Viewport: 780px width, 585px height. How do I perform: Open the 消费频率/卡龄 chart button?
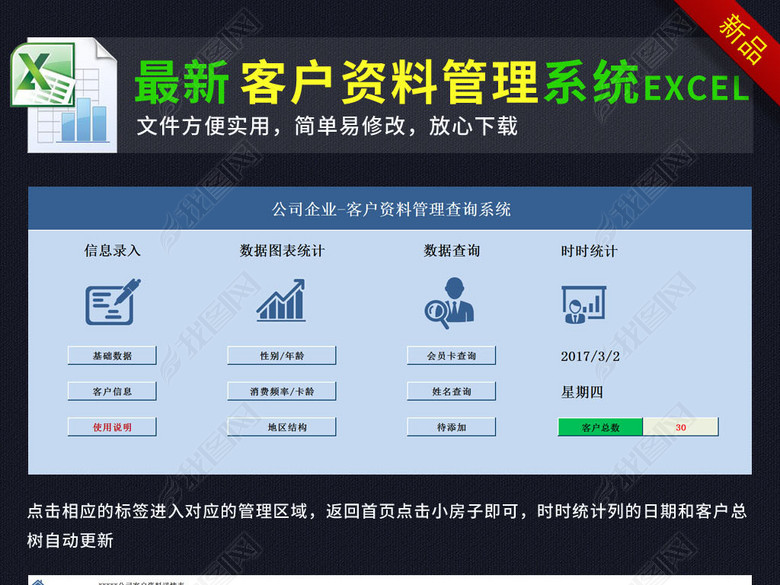coord(282,391)
